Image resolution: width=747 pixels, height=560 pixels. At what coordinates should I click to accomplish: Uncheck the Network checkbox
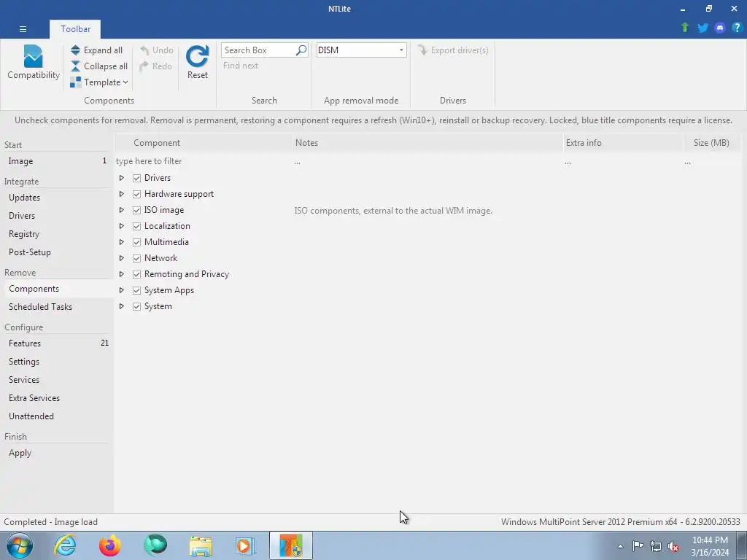(136, 258)
